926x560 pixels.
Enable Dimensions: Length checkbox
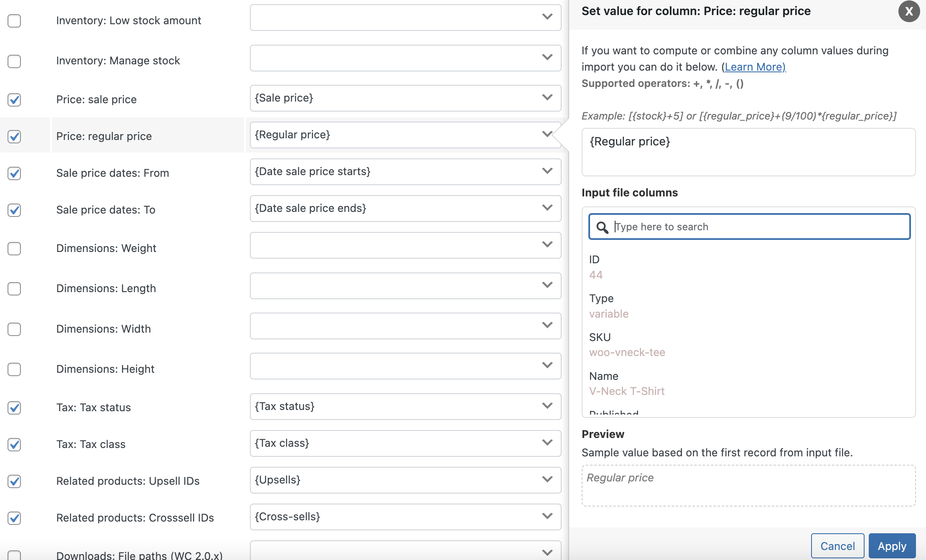pyautogui.click(x=14, y=288)
